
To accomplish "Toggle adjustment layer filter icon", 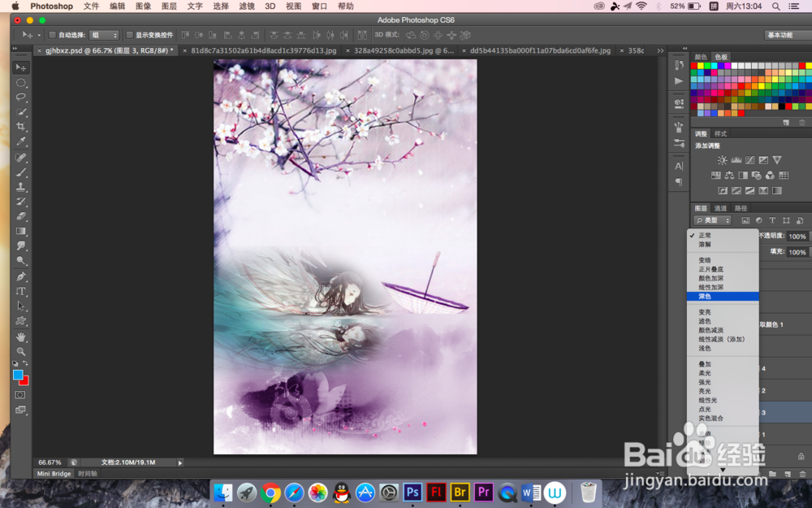I will pyautogui.click(x=758, y=220).
